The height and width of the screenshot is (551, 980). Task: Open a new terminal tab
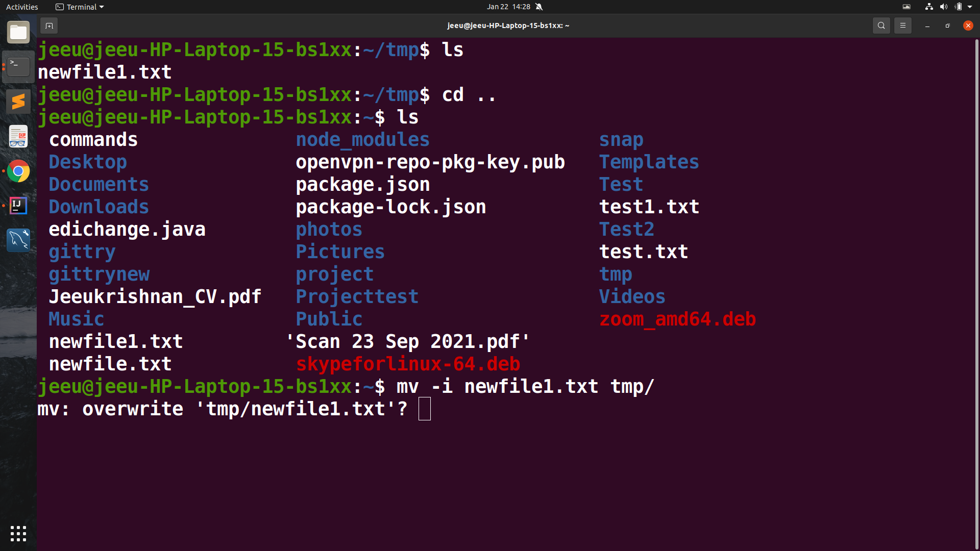click(48, 26)
